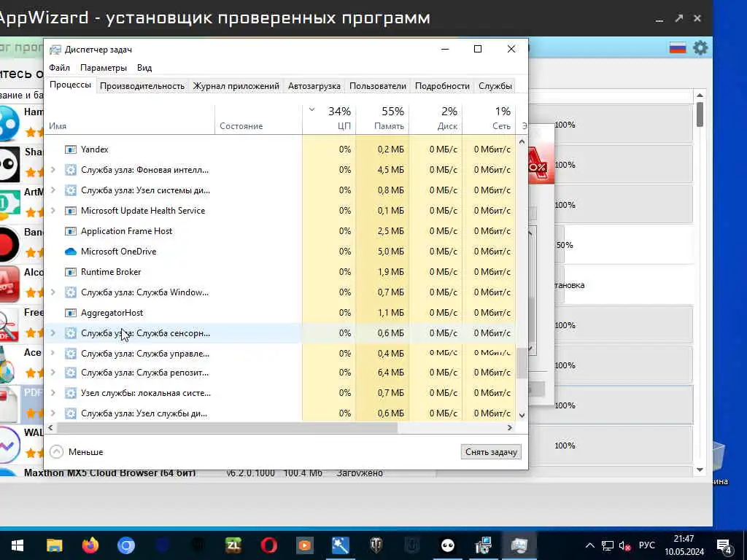The image size is (747, 560).
Task: Expand Служба узла: Фоновая интелл... row
Action: [53, 169]
